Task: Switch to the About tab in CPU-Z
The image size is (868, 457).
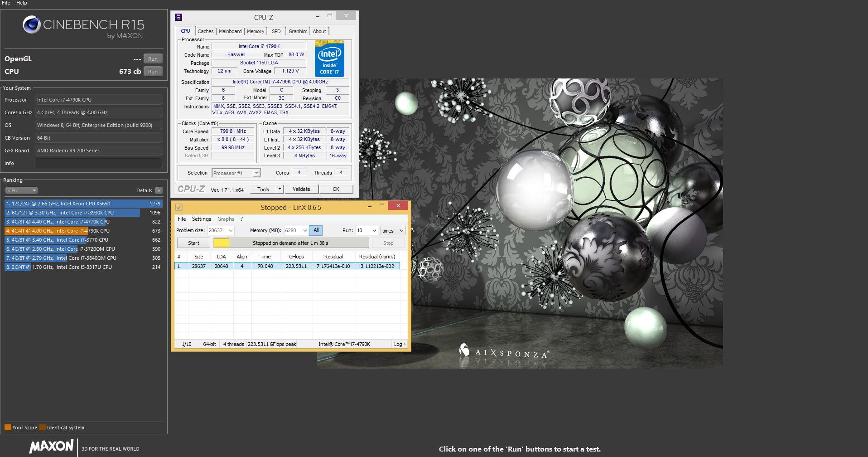Action: (x=319, y=31)
